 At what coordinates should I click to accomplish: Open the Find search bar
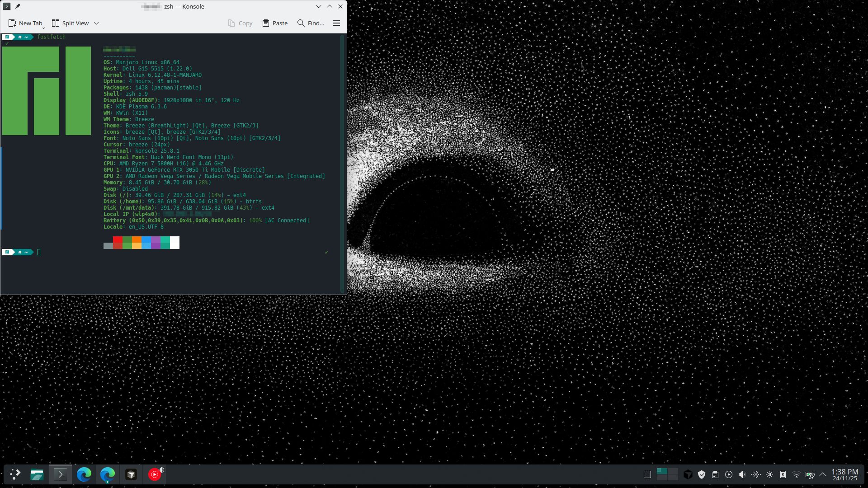coord(311,23)
